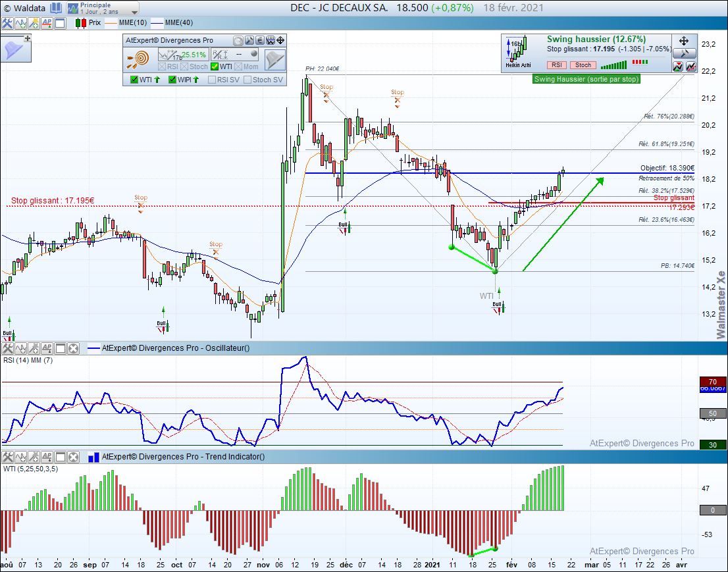Open Divergences Pro settings hammer icon
This screenshot has height=572, width=728.
pyautogui.click(x=249, y=40)
